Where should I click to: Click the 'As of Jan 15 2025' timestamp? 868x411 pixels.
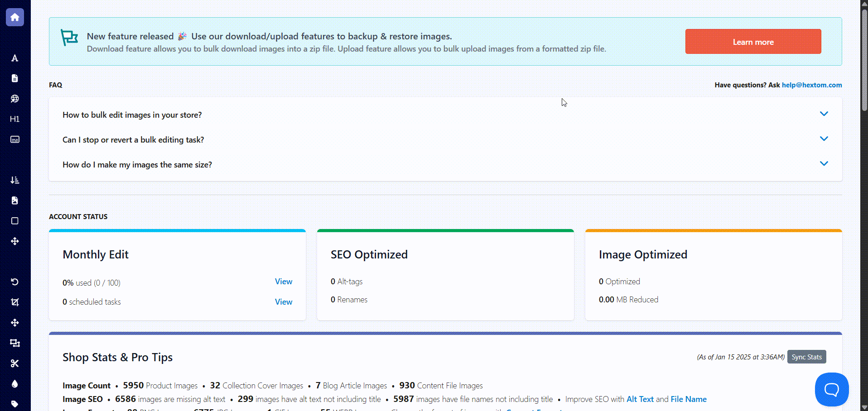[741, 357]
